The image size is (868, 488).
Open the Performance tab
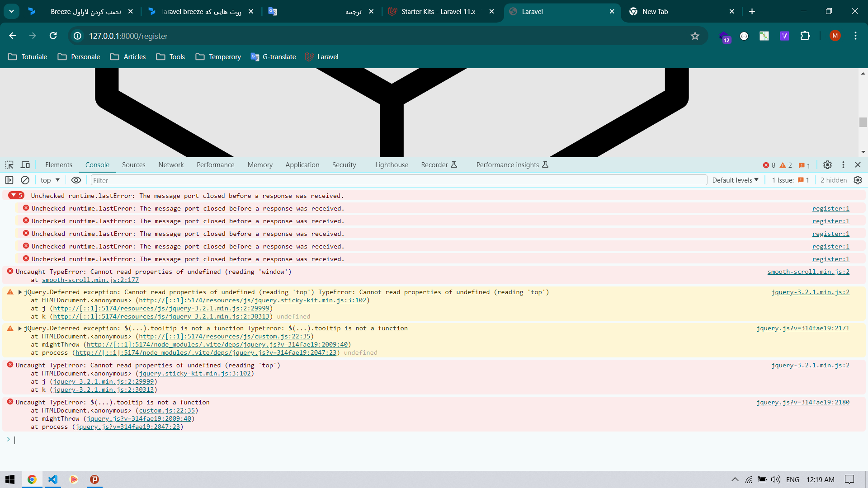tap(216, 165)
